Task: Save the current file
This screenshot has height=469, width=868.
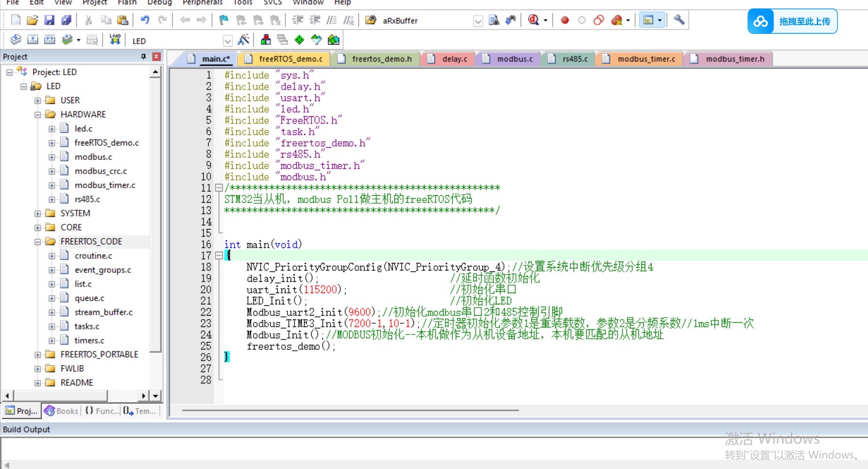Action: coord(49,20)
